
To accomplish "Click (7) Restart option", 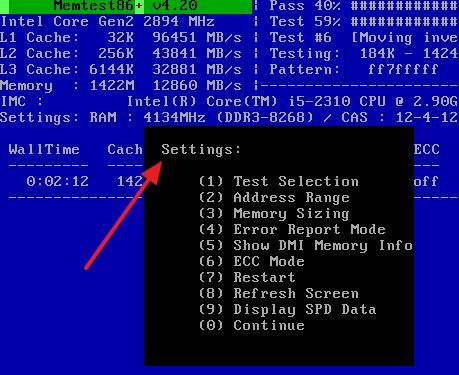I will 247,278.
